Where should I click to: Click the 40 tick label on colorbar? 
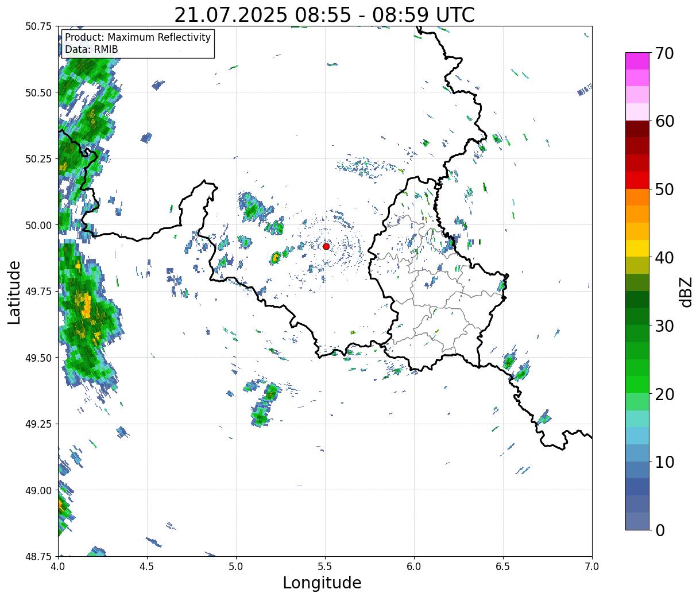pyautogui.click(x=665, y=257)
